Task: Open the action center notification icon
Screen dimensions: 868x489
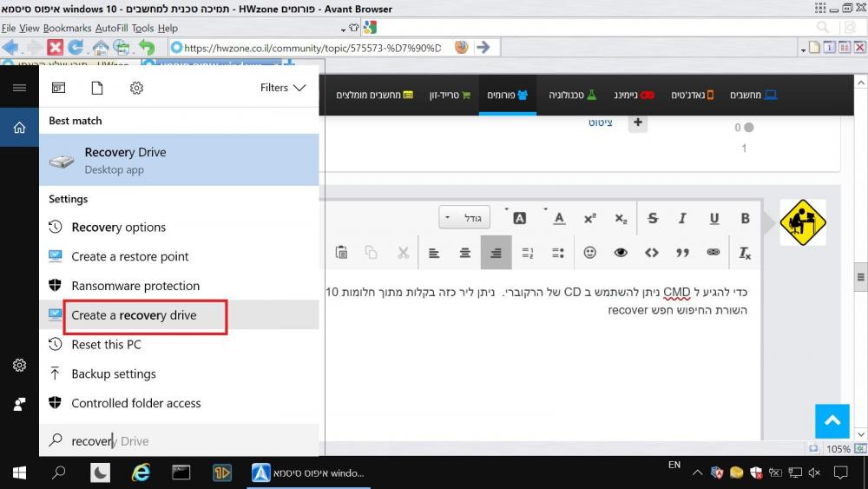Action: tap(841, 472)
